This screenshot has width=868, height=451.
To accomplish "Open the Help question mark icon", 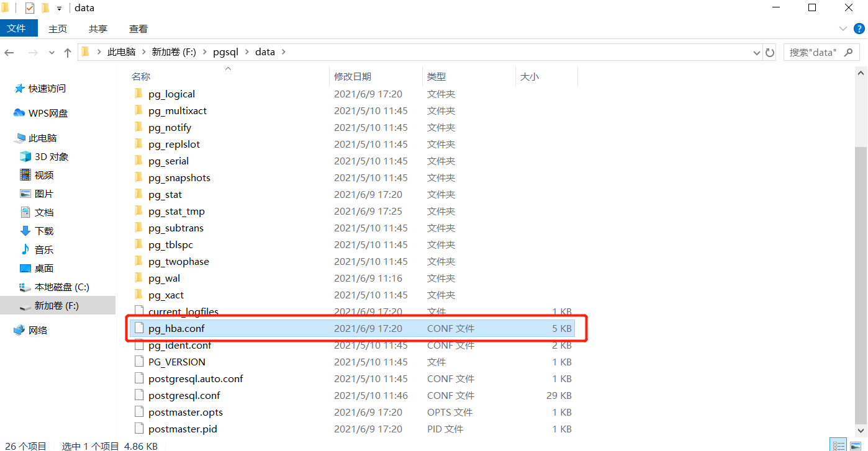I will pos(859,29).
